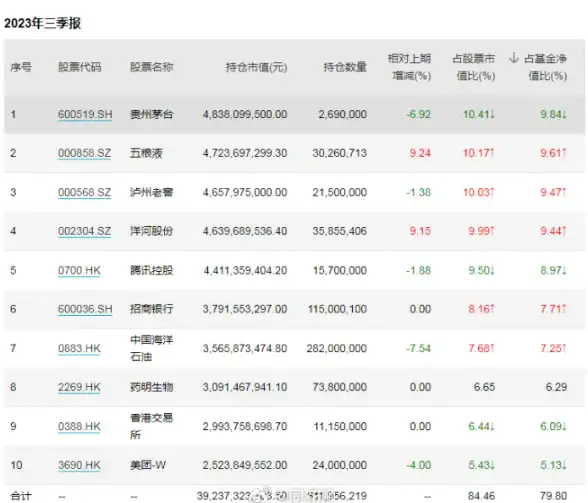Select market value 2,993,758,698.70
Viewport: 588px width, 503px height.
245,426
